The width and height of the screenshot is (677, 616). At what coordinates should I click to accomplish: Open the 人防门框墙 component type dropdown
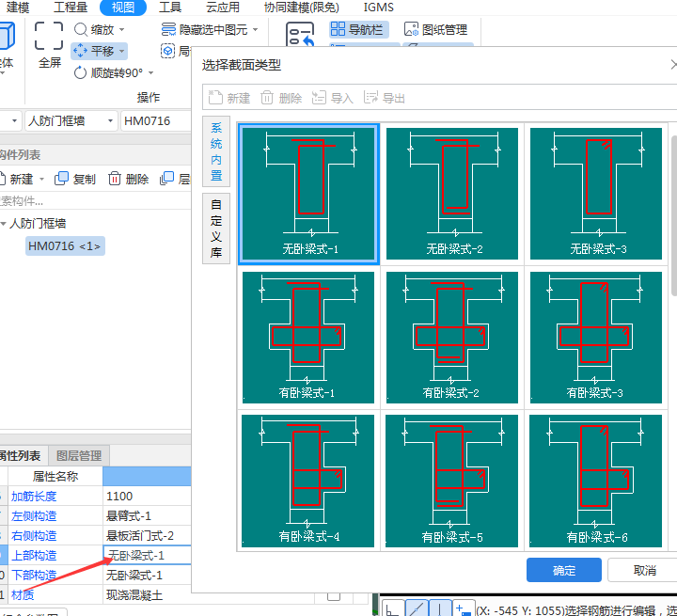point(71,120)
